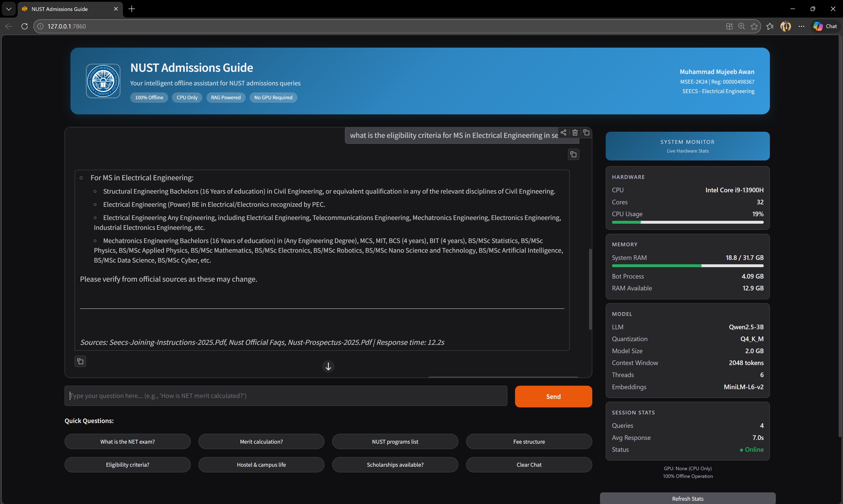Screen dimensions: 843x504
Task: Click the 'Q4_K_M' quantization value
Action: [752, 339]
